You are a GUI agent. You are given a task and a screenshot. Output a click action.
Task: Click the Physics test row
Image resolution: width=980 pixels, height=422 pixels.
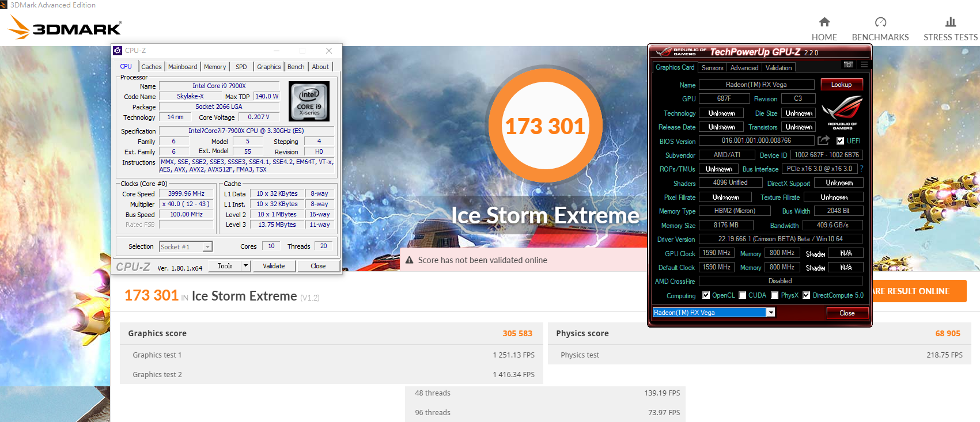759,355
